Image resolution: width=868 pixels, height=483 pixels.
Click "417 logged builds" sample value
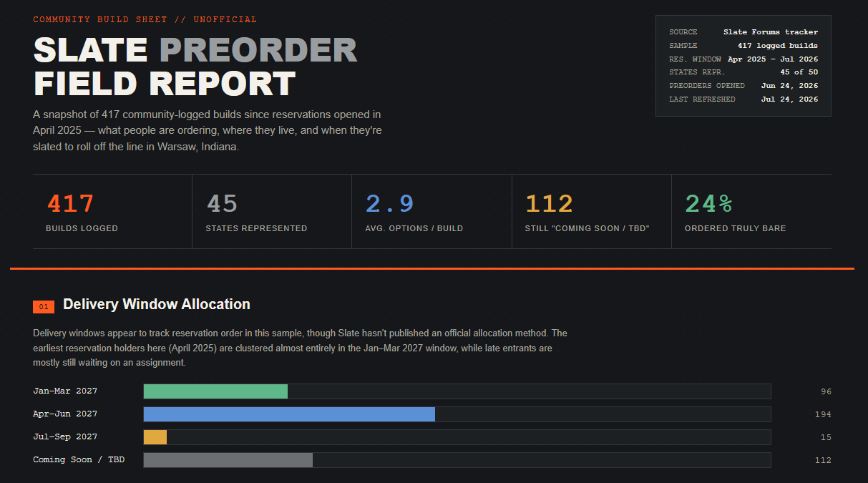coord(778,46)
